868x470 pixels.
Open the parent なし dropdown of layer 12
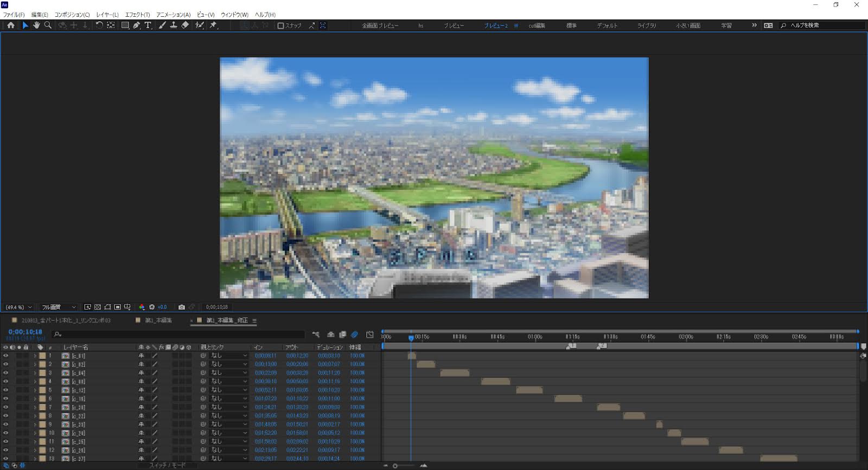pyautogui.click(x=228, y=450)
